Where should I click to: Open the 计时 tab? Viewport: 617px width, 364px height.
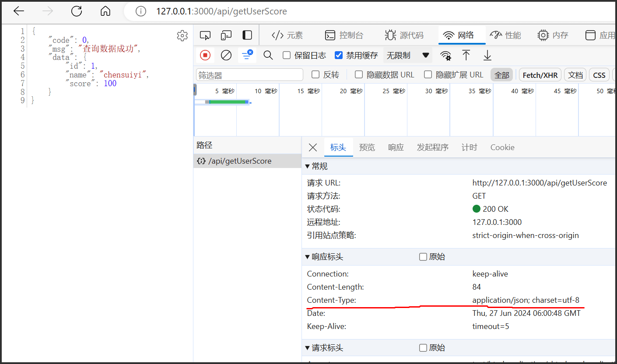click(x=470, y=147)
